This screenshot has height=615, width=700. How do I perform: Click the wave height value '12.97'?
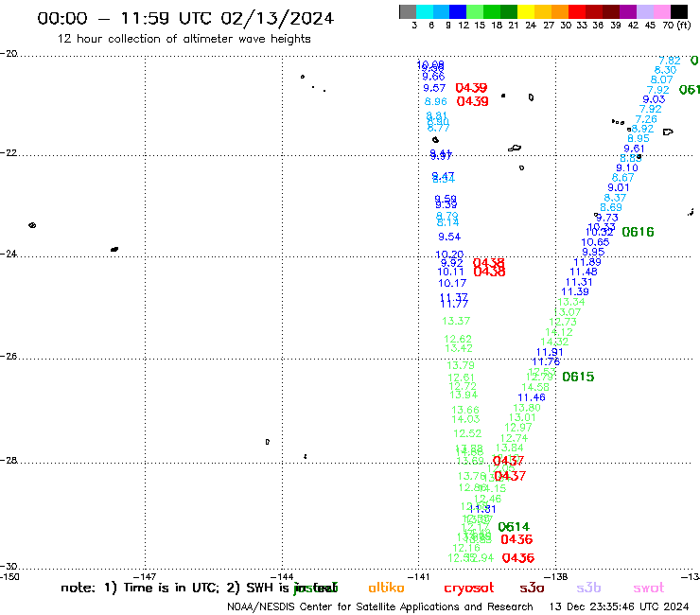(518, 428)
